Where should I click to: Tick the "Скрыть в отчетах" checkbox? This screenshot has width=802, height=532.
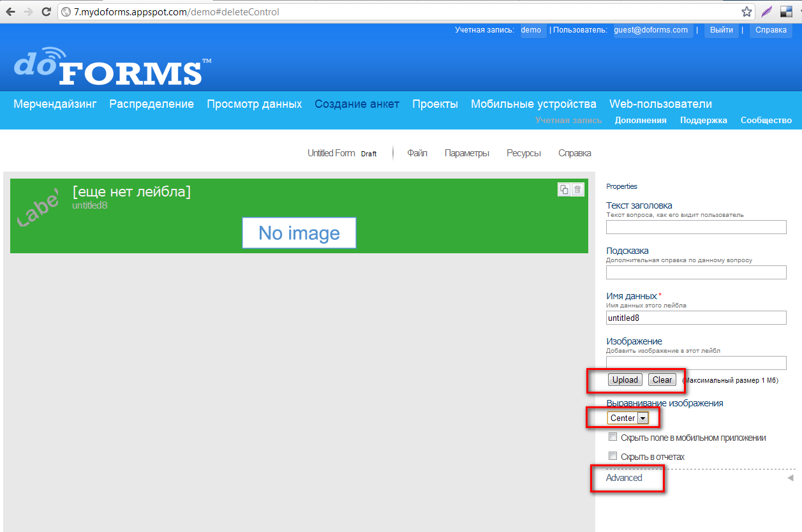(x=613, y=456)
